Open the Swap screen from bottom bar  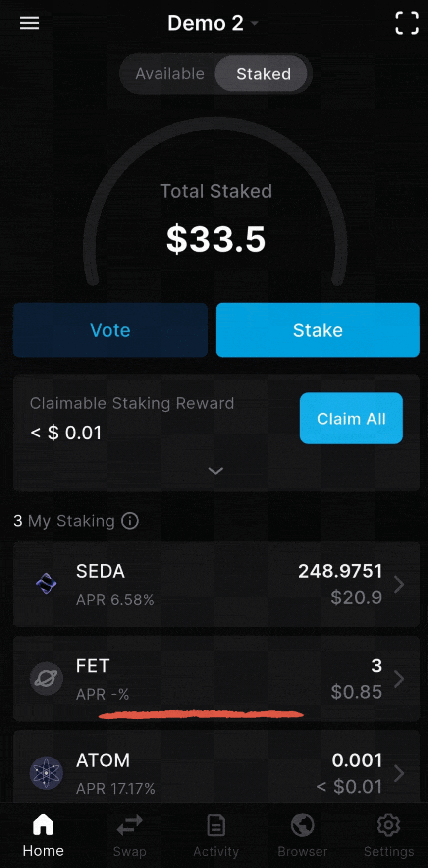click(129, 835)
